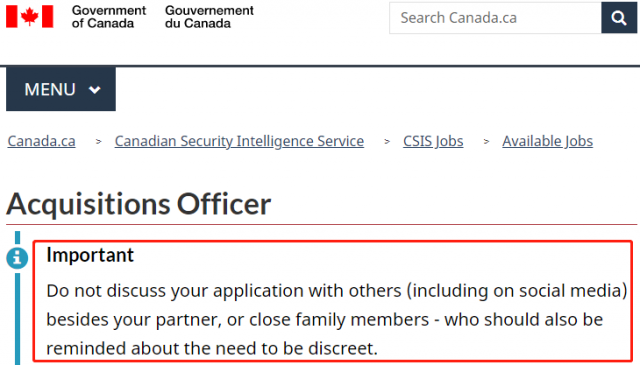Click breadcrumb separator before Available Jobs
The image size is (640, 365).
pyautogui.click(x=486, y=142)
